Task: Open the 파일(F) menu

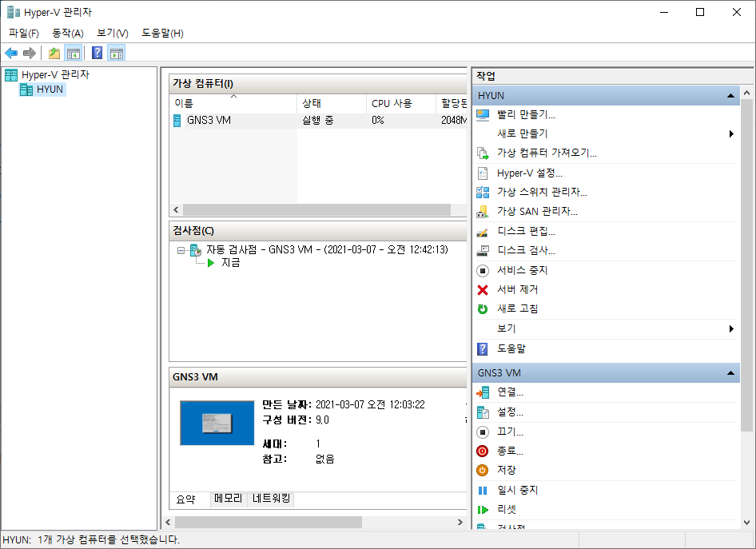Action: pyautogui.click(x=24, y=34)
